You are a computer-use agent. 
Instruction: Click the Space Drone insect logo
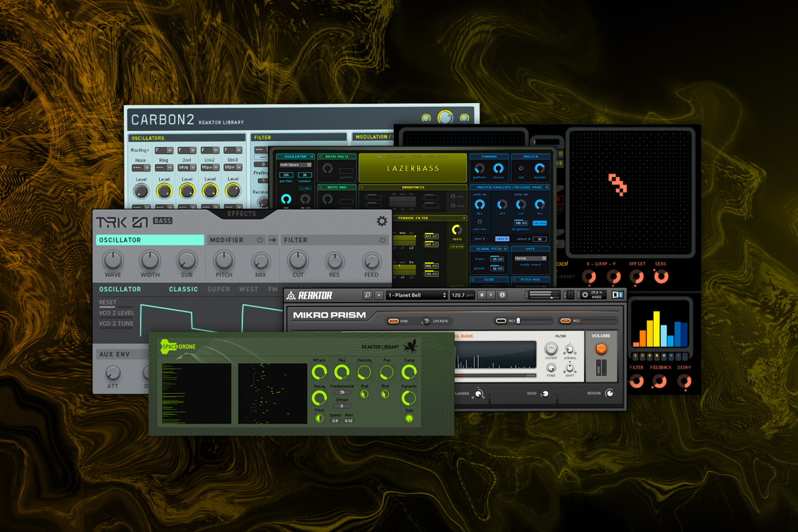[x=411, y=346]
